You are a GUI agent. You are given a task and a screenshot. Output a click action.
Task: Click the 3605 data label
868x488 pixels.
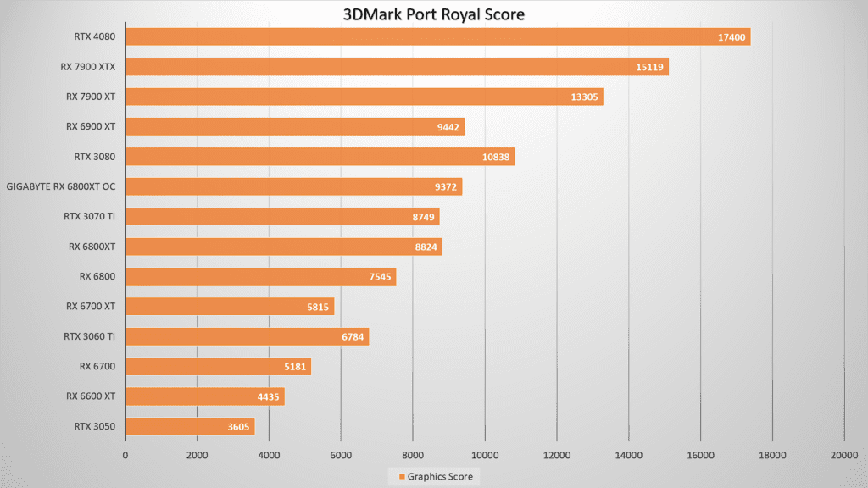238,427
